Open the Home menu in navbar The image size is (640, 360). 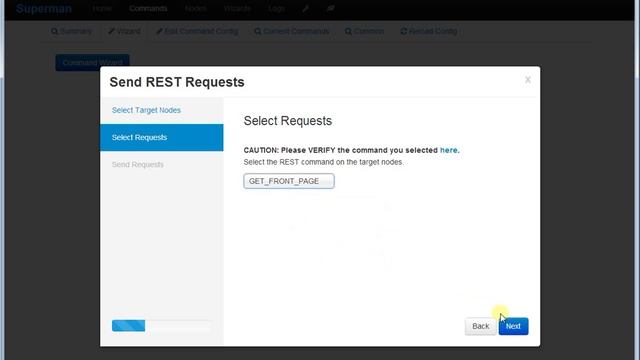102,9
